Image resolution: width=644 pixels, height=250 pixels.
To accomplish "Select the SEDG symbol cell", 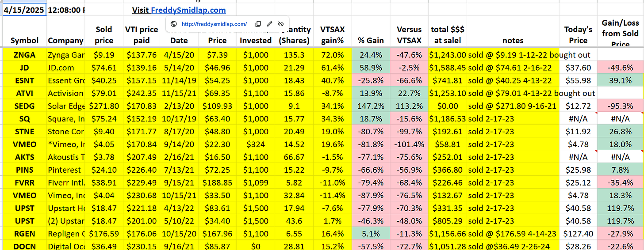I will click(x=24, y=106).
